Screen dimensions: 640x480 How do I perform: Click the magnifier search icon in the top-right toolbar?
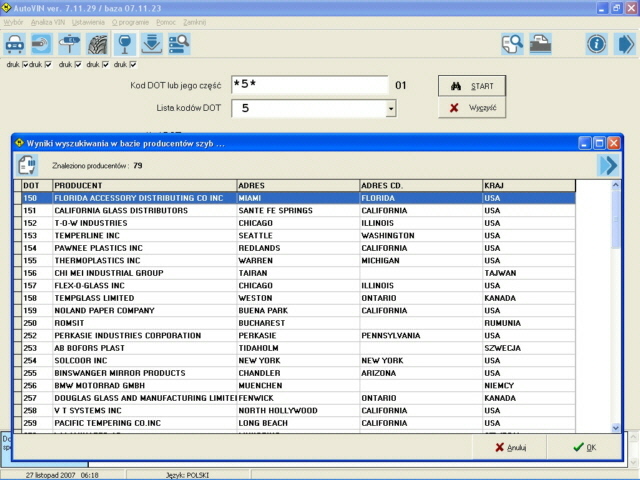[512, 44]
